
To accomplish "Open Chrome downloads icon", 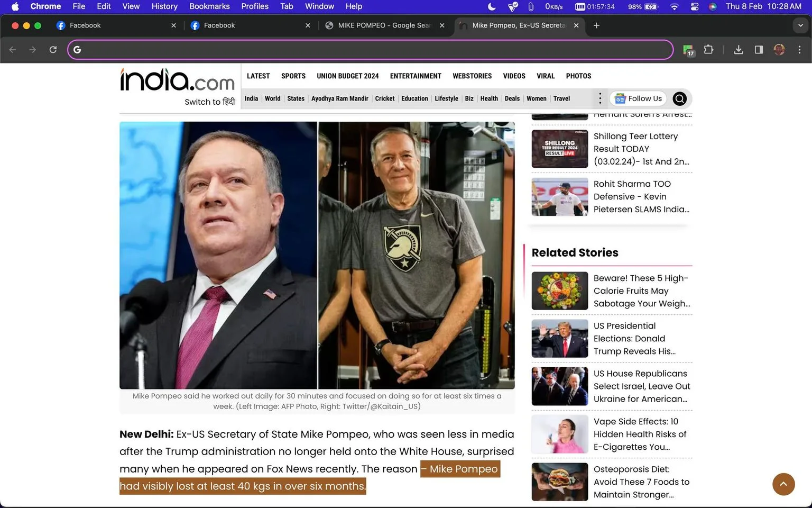I will 739,50.
